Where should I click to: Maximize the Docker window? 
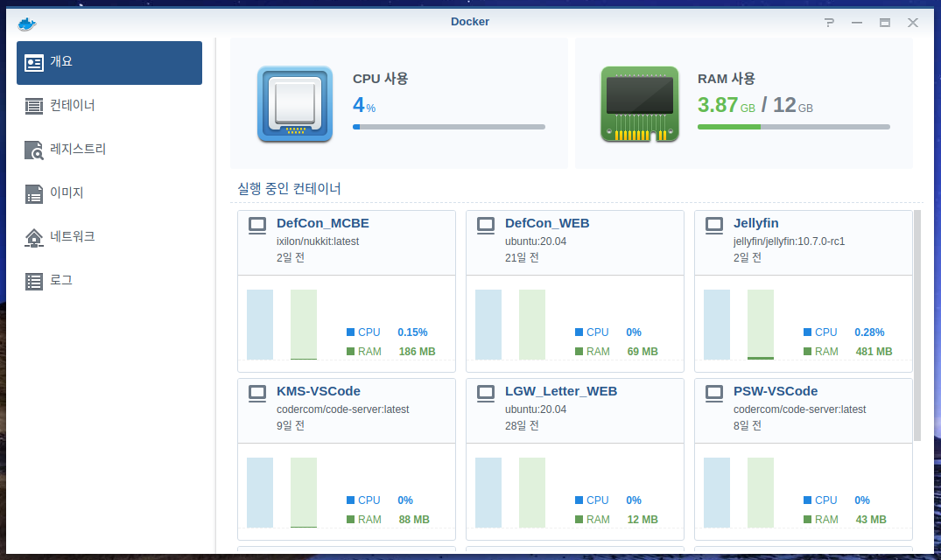pyautogui.click(x=885, y=23)
